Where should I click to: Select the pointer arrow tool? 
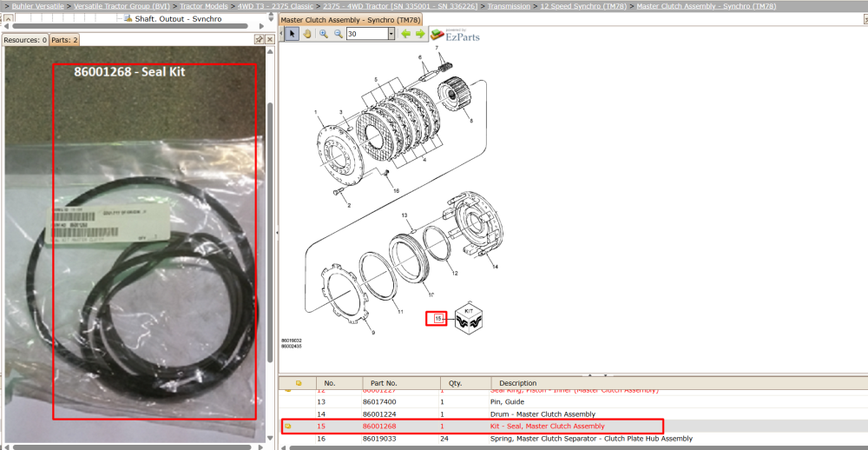293,34
